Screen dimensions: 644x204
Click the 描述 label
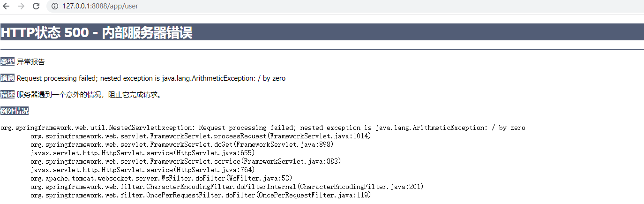[7, 95]
